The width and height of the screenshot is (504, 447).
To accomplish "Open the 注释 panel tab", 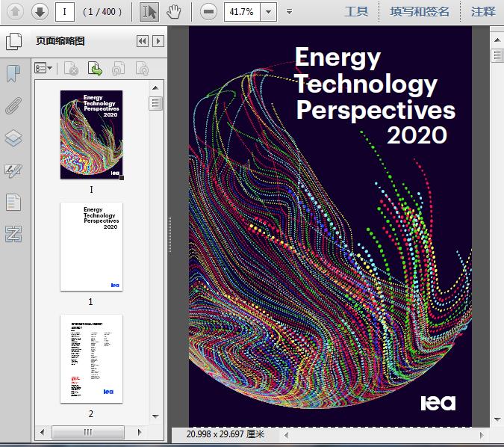I will tap(483, 12).
